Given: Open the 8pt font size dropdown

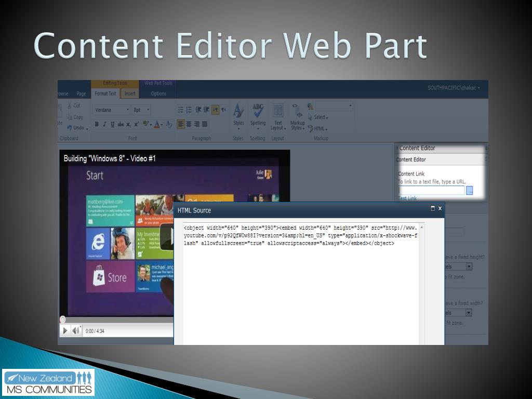Looking at the screenshot, I should (141, 110).
